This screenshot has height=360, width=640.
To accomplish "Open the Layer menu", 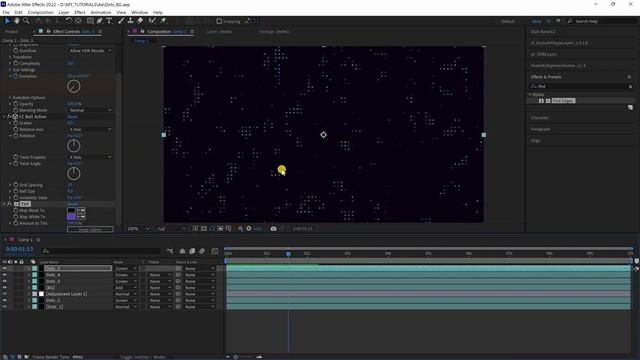I will (64, 12).
